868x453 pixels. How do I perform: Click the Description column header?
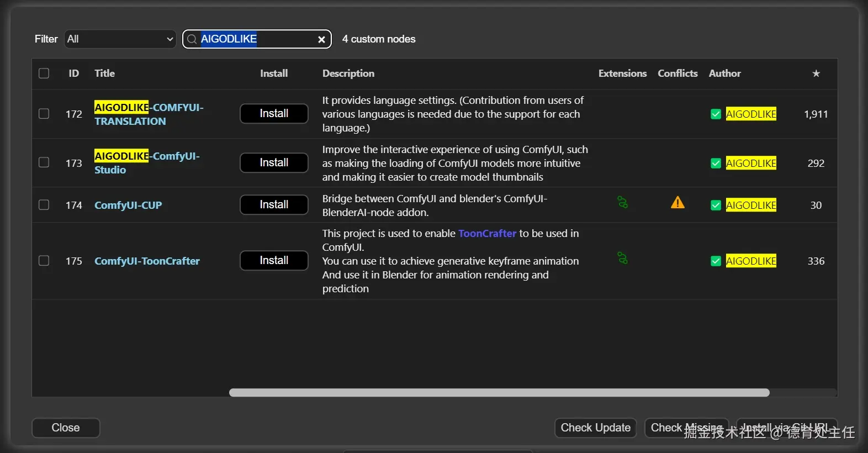click(348, 73)
